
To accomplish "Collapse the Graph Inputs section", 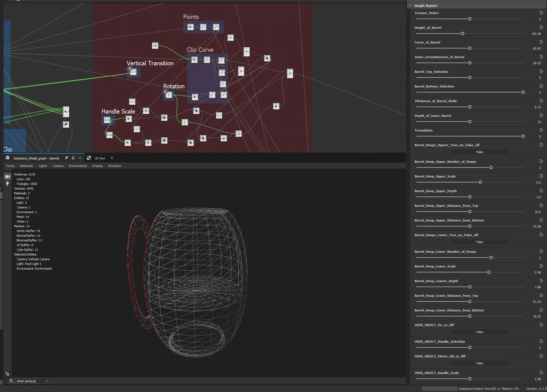I will pos(411,6).
